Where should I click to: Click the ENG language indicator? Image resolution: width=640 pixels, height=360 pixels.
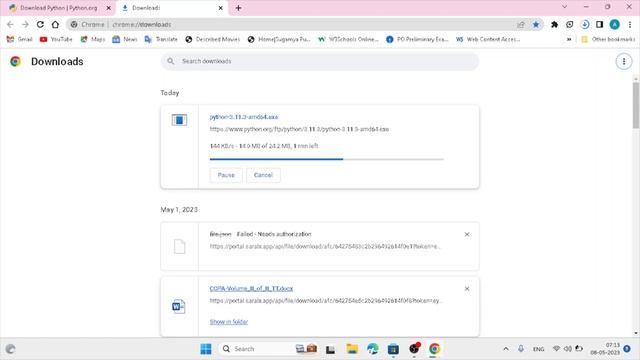coord(538,349)
